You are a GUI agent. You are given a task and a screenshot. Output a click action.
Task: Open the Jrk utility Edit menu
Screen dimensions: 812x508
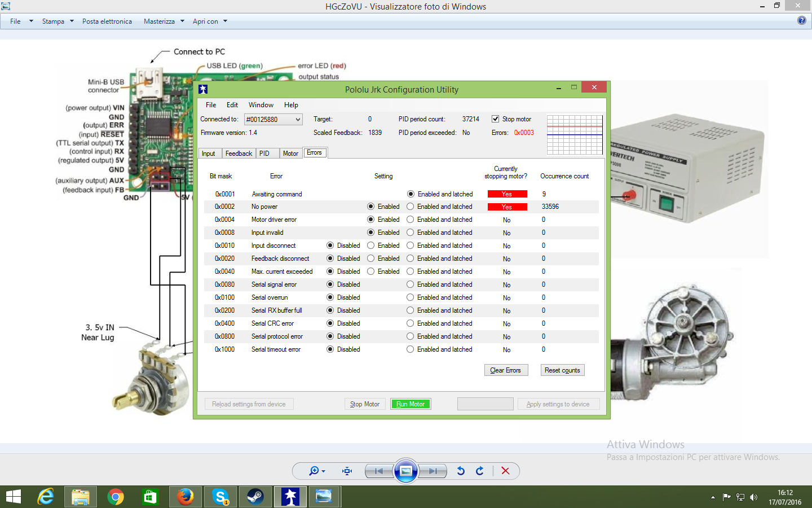(x=232, y=105)
